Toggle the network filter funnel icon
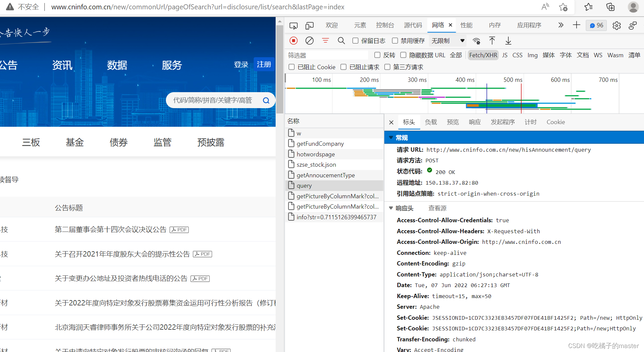Viewport: 644px width, 352px height. pos(325,41)
